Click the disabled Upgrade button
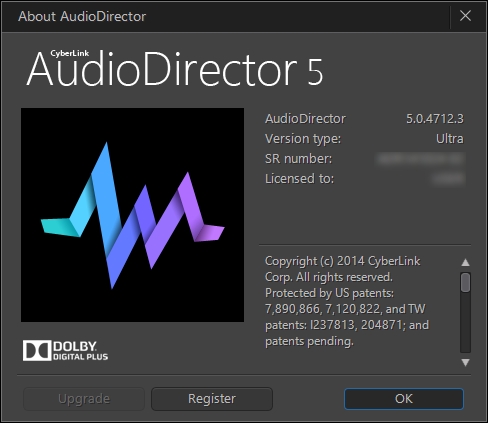488x423 pixels. [84, 399]
